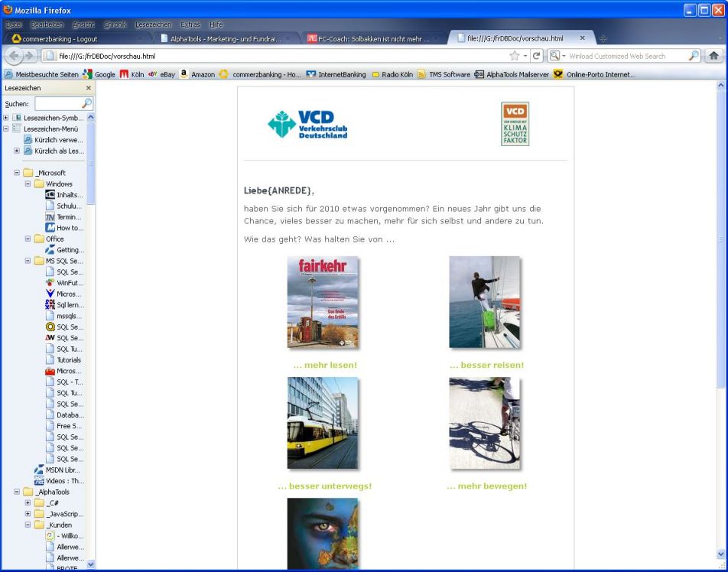Open commerzbanking - Ho... toolbar bookmark
Screen dimensions: 728x572
coord(261,74)
